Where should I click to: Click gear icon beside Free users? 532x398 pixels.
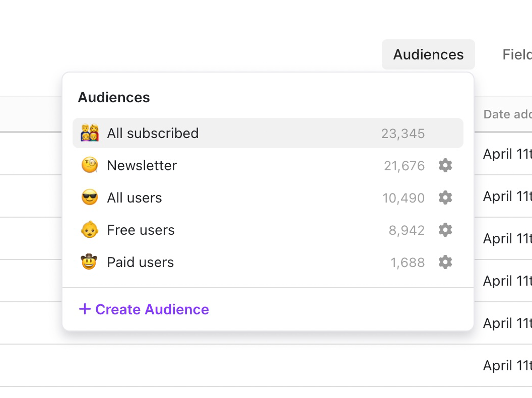point(445,230)
